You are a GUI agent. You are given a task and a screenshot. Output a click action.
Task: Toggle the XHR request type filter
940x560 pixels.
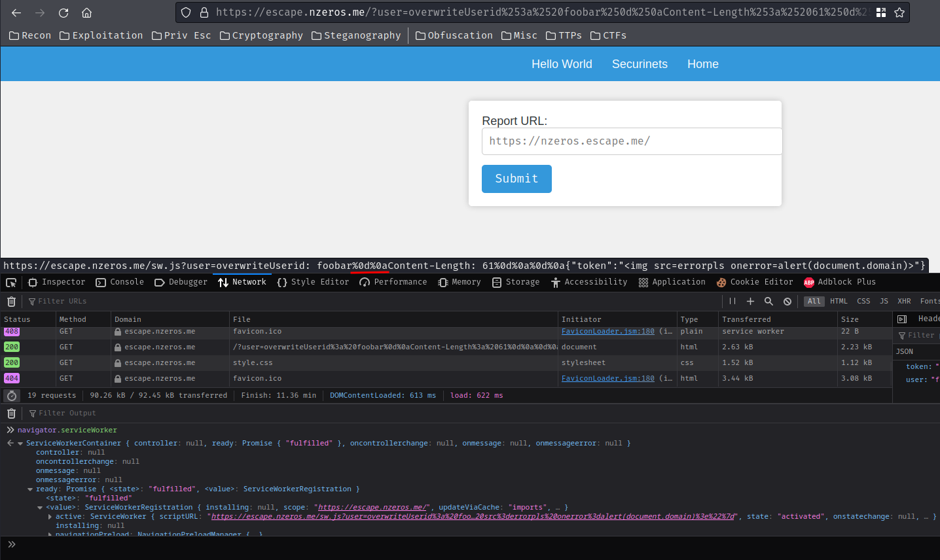pos(904,302)
